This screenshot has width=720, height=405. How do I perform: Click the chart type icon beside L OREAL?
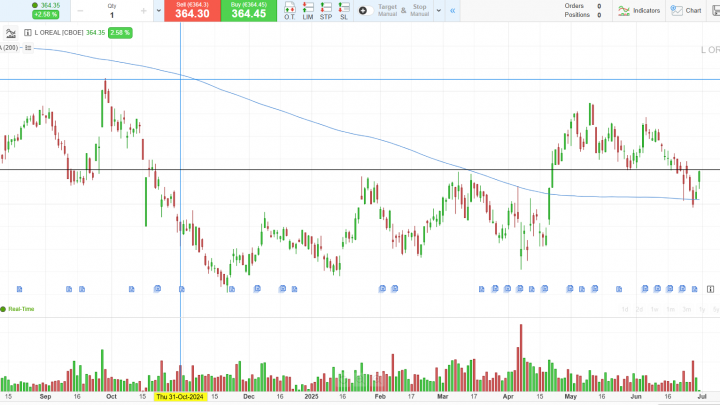[12, 33]
